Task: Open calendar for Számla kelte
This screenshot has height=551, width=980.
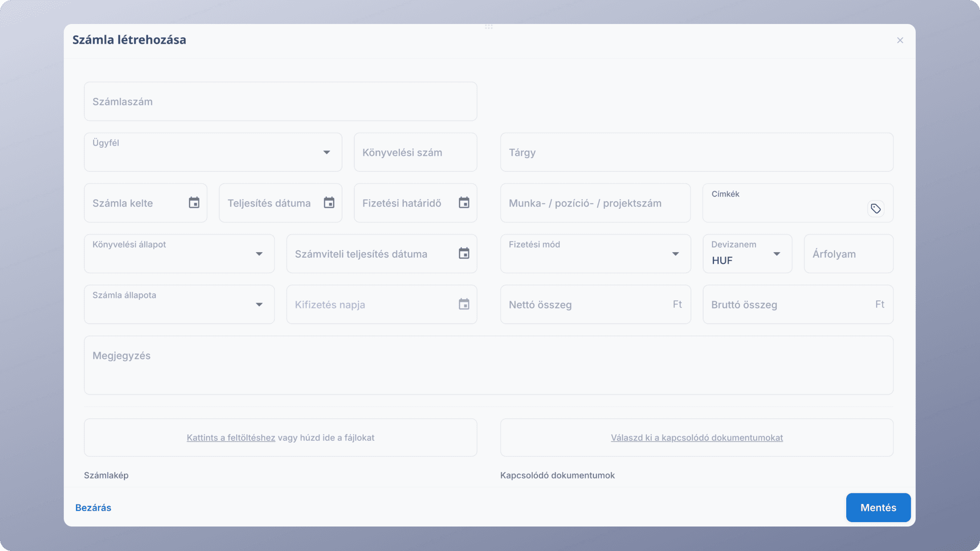Action: click(194, 203)
